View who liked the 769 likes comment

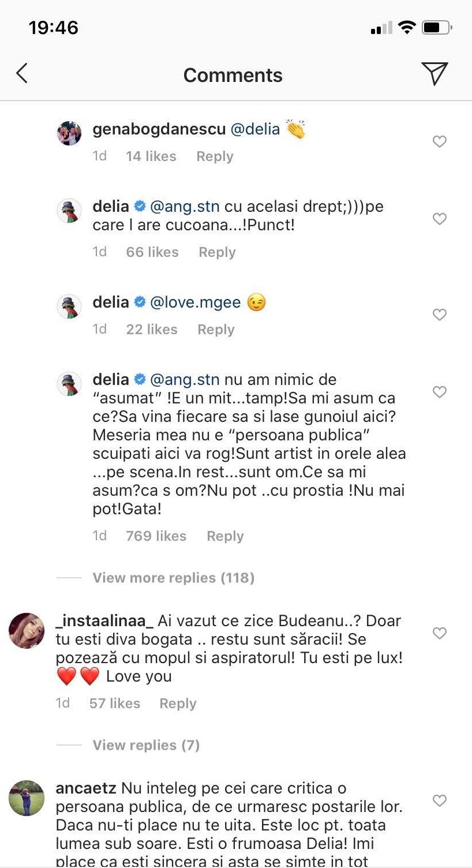coord(156,536)
